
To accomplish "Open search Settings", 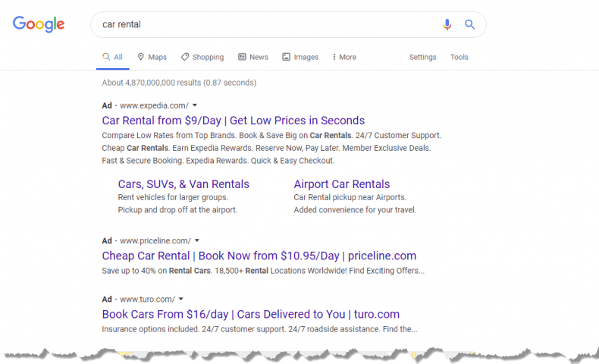I will pos(422,57).
